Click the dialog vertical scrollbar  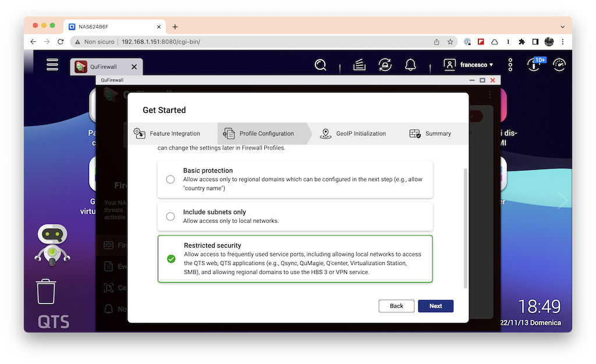click(x=466, y=228)
